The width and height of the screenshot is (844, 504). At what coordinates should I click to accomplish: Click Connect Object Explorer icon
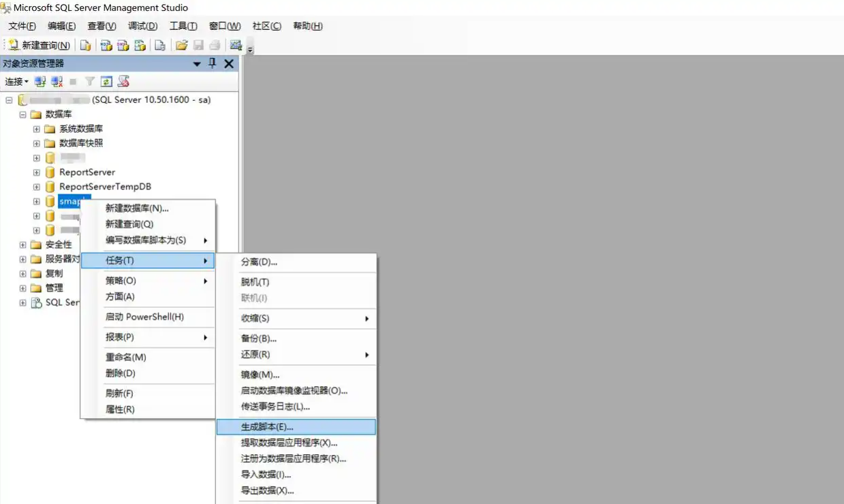(x=40, y=82)
